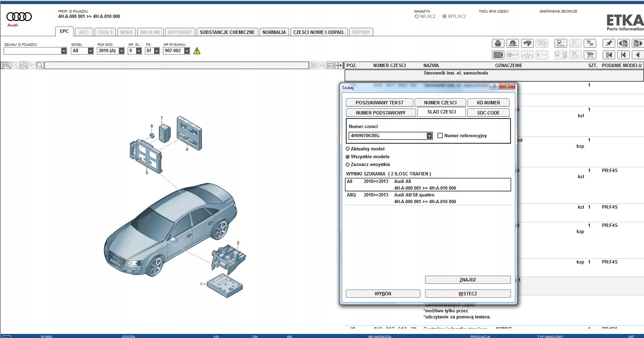Open the Szukaj ID pojazdu dropdown

coord(64,51)
